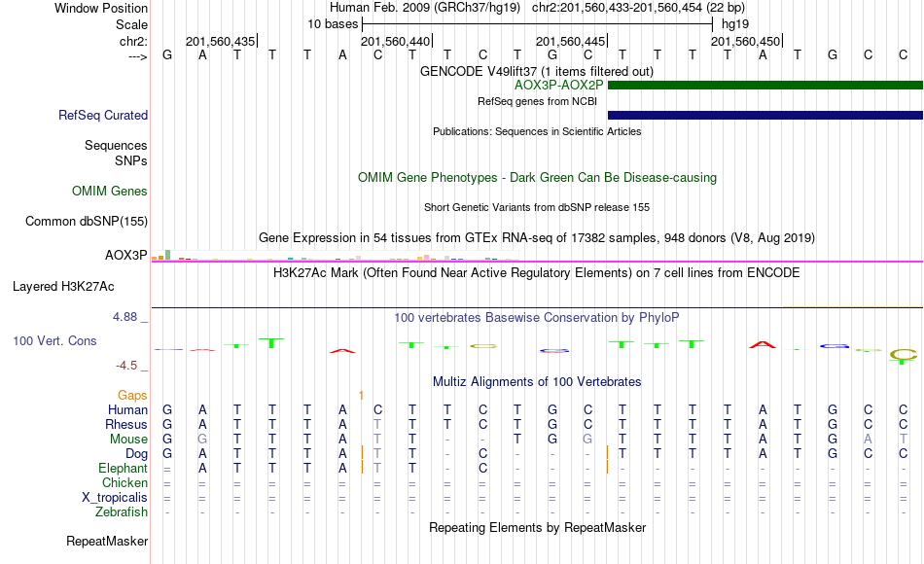Click the Mouse alignment row label

coord(128,440)
